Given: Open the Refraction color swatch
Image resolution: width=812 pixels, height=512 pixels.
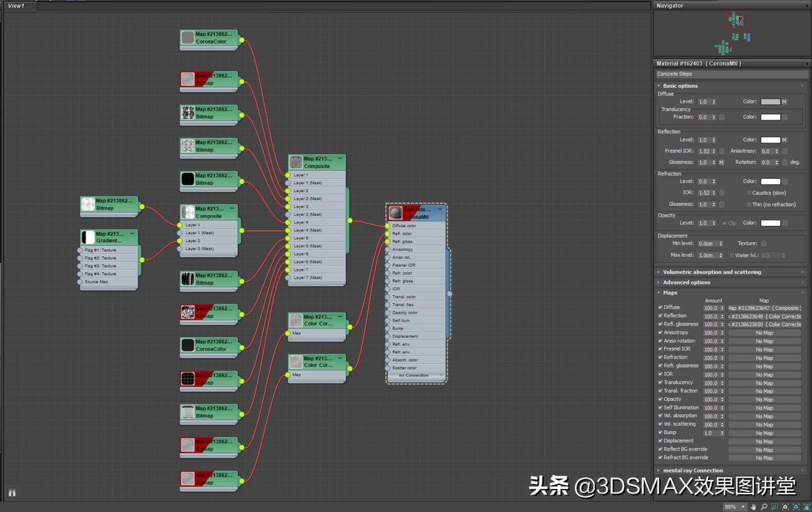Looking at the screenshot, I should pyautogui.click(x=770, y=182).
